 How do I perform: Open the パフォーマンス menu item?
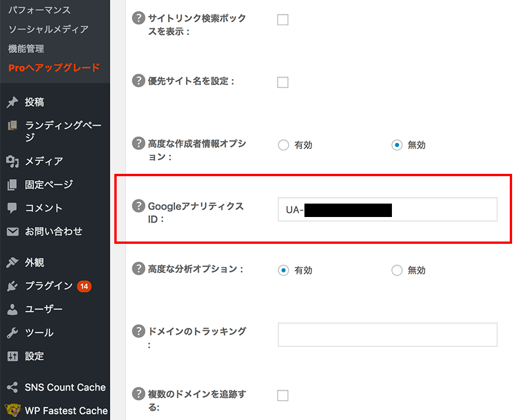tap(41, 9)
